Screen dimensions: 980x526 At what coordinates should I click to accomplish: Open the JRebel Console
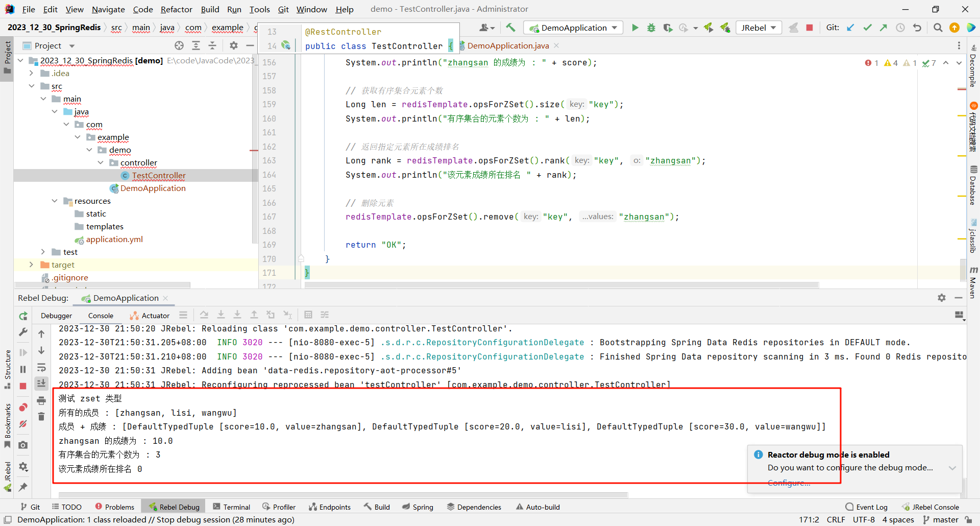(x=930, y=507)
